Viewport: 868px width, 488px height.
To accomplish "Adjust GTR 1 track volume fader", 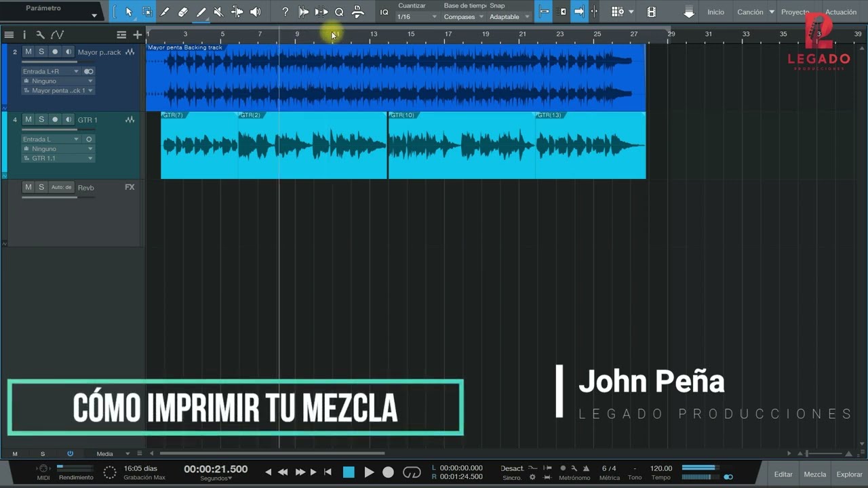I will point(59,129).
